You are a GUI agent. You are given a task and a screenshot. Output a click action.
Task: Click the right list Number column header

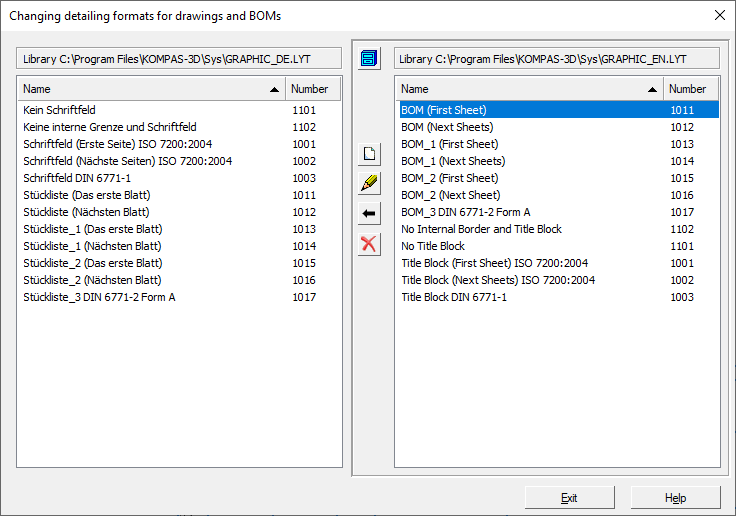[691, 89]
